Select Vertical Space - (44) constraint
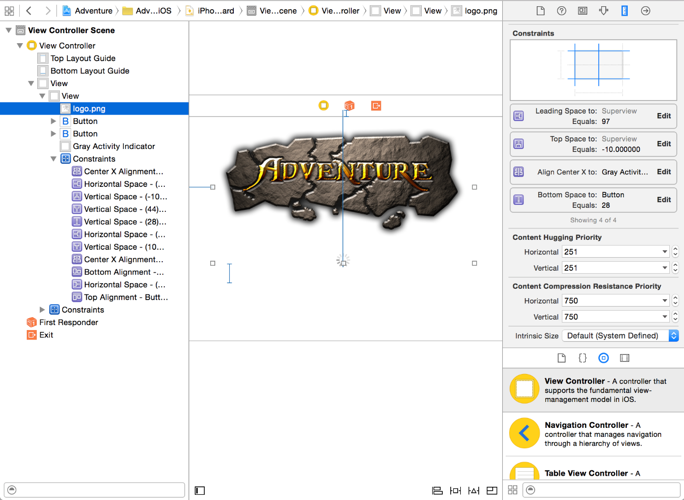684x500 pixels. pos(120,209)
